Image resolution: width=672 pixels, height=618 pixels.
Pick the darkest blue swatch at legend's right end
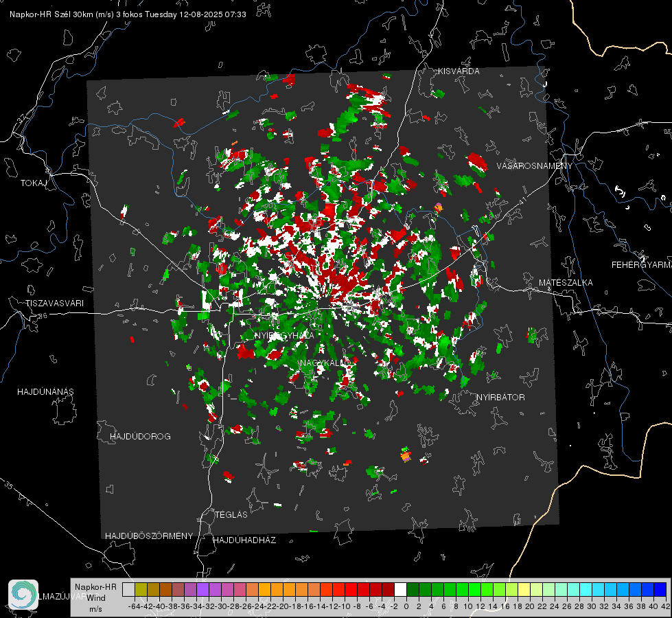point(660,589)
